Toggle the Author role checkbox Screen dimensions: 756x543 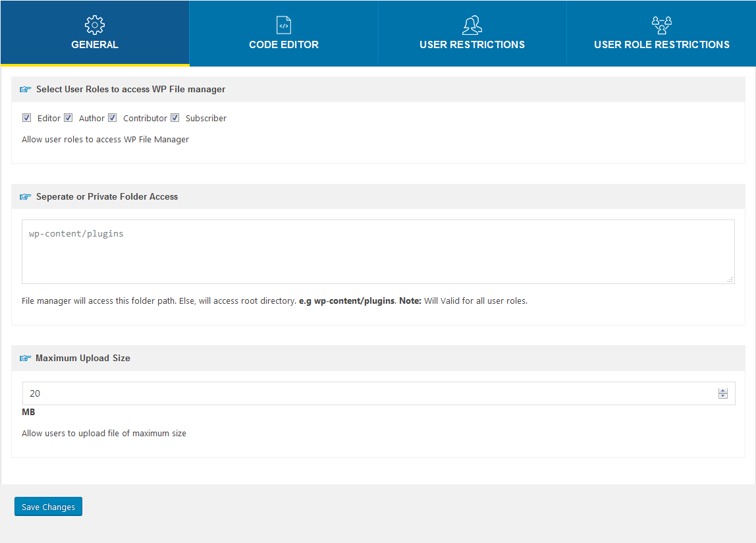(68, 118)
